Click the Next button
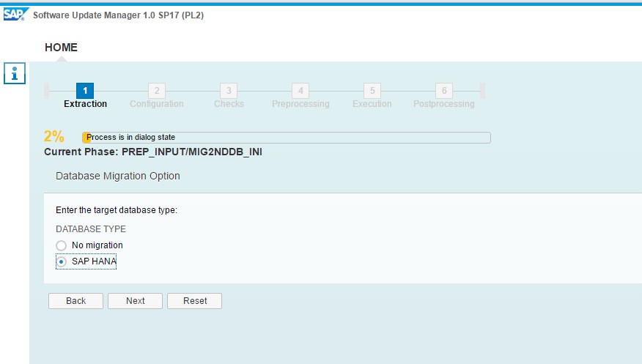The width and height of the screenshot is (642, 364). click(135, 301)
